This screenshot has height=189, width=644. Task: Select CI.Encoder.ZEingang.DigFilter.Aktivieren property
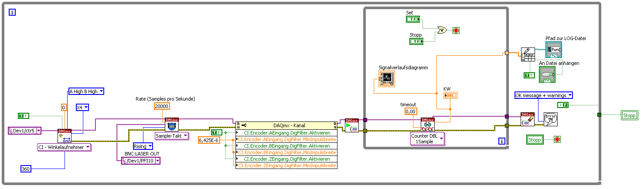pos(286,159)
